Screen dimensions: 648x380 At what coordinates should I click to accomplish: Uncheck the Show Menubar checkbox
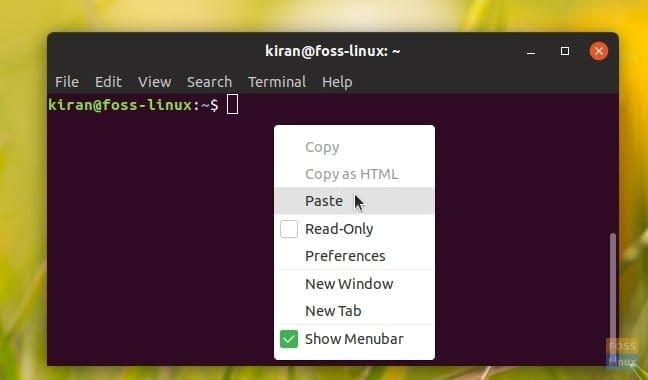[289, 339]
